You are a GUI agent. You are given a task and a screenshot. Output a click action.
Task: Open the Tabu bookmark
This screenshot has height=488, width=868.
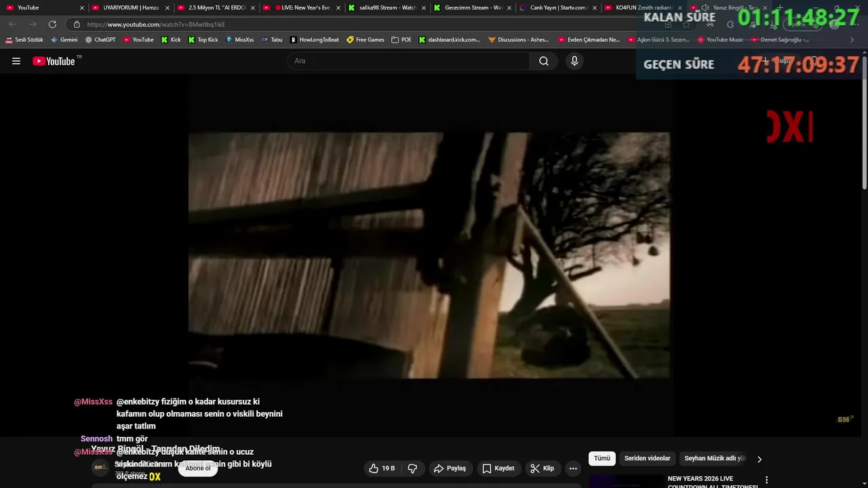[x=272, y=40]
